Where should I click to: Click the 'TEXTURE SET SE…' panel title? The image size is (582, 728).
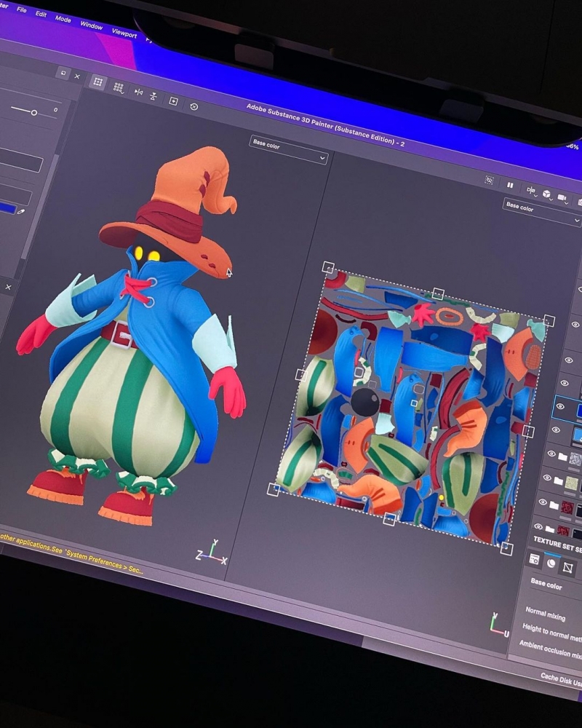(x=557, y=543)
